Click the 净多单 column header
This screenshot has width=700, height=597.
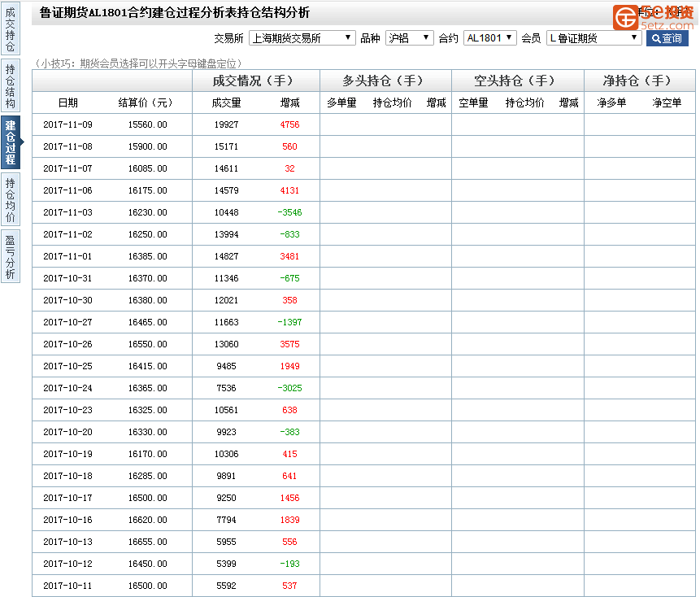(x=611, y=102)
